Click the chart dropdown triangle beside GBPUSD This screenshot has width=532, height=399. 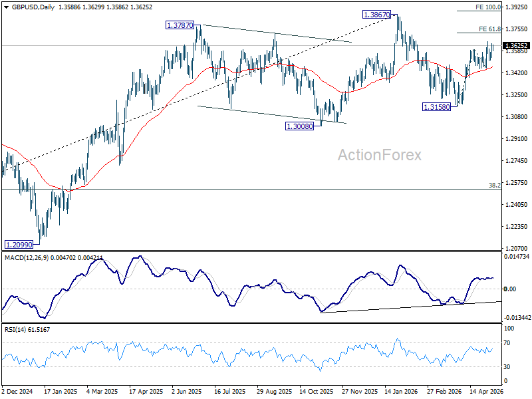click(6, 7)
